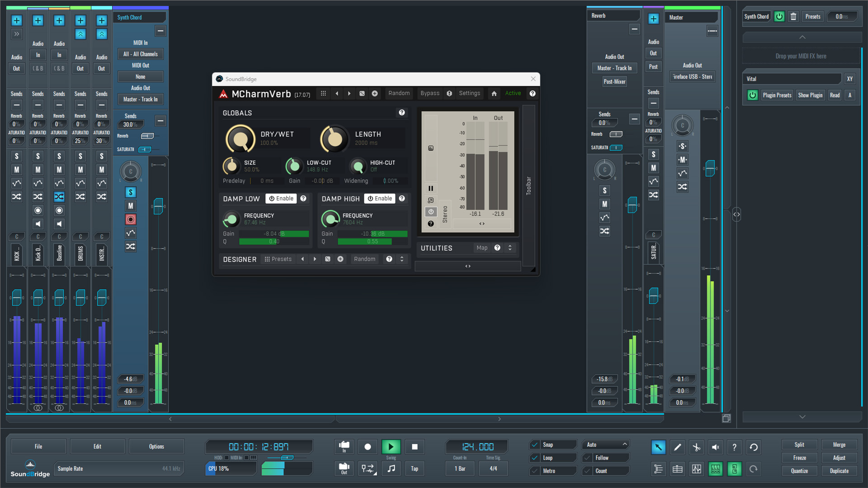Click the MCharmVerb home icon

[494, 94]
